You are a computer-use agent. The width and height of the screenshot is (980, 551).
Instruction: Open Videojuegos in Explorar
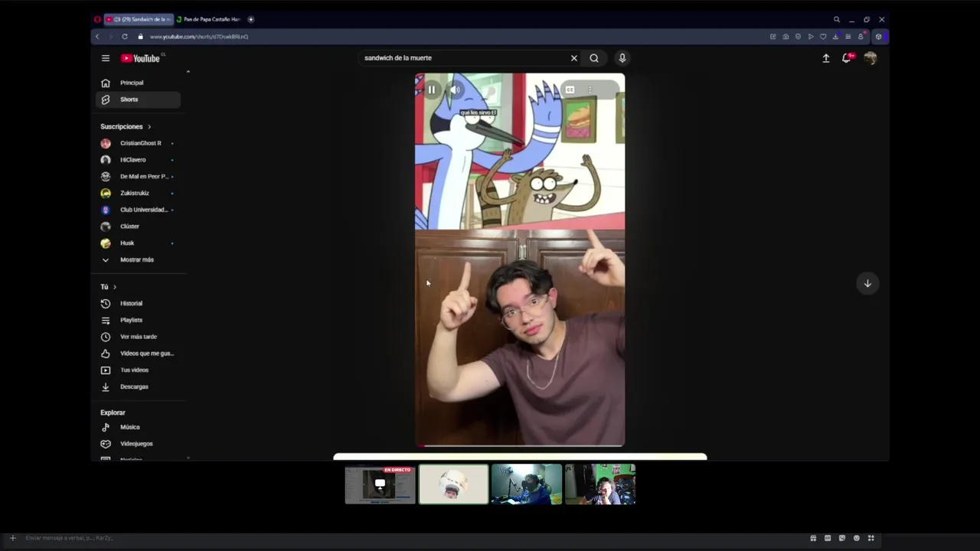click(138, 444)
